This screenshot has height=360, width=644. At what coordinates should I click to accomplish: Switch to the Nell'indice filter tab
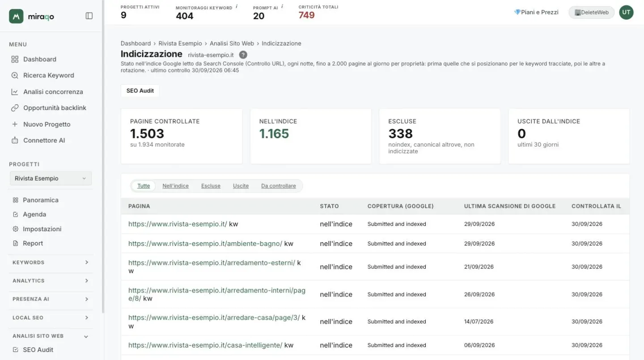tap(175, 186)
